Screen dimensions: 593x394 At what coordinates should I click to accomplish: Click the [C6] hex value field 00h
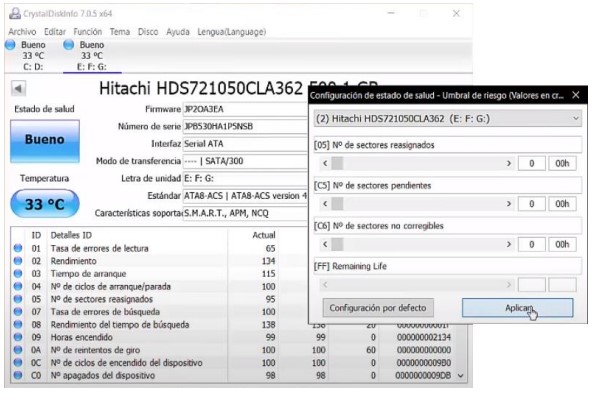click(x=562, y=244)
